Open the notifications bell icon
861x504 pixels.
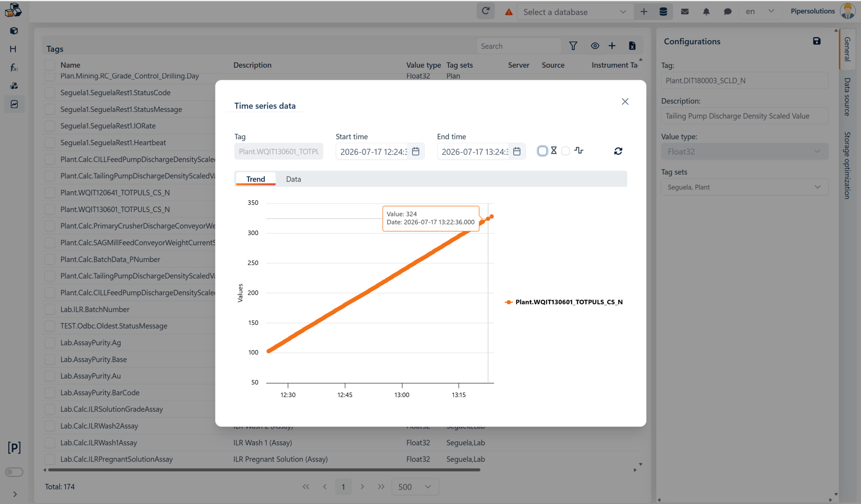706,12
